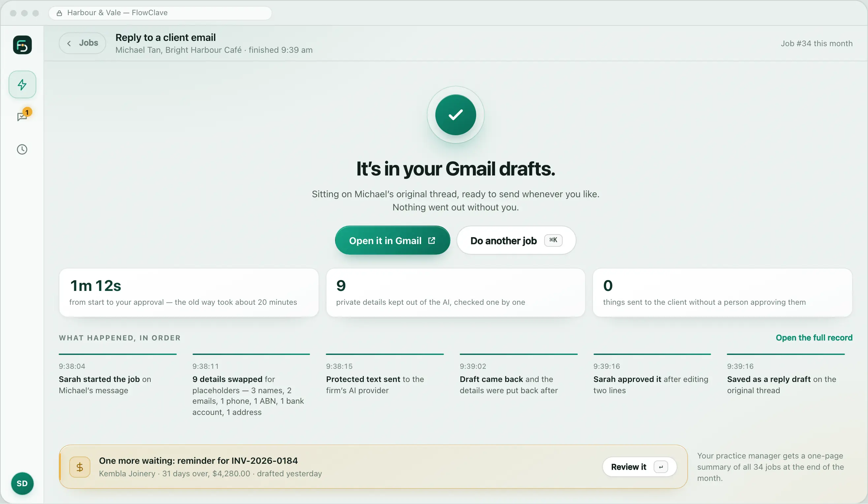Open the clock history icon
868x504 pixels.
click(x=22, y=149)
